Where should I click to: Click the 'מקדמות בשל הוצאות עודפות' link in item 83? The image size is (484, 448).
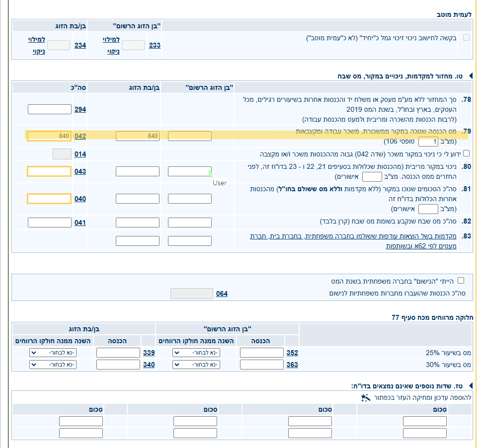coord(353,241)
